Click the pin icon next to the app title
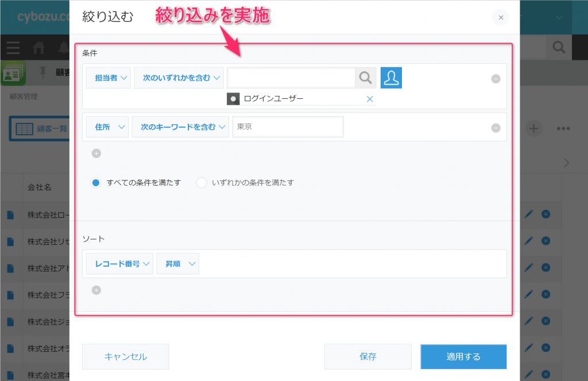Screen dimensions: 588x381 click(x=42, y=72)
